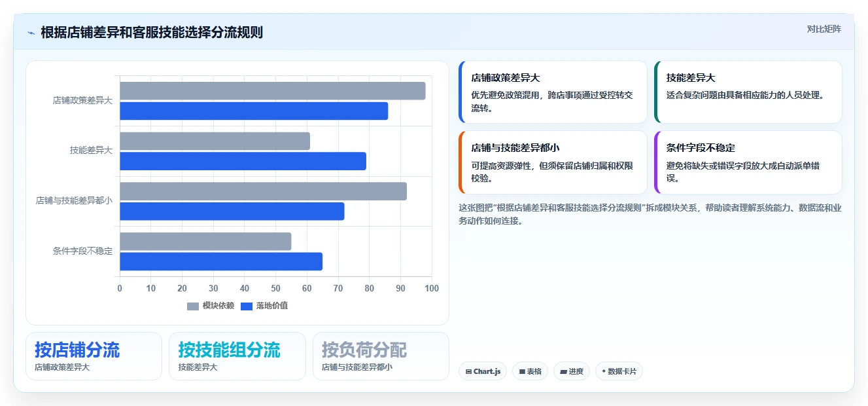Click the 条件字段不稳定 y-axis label

83,251
